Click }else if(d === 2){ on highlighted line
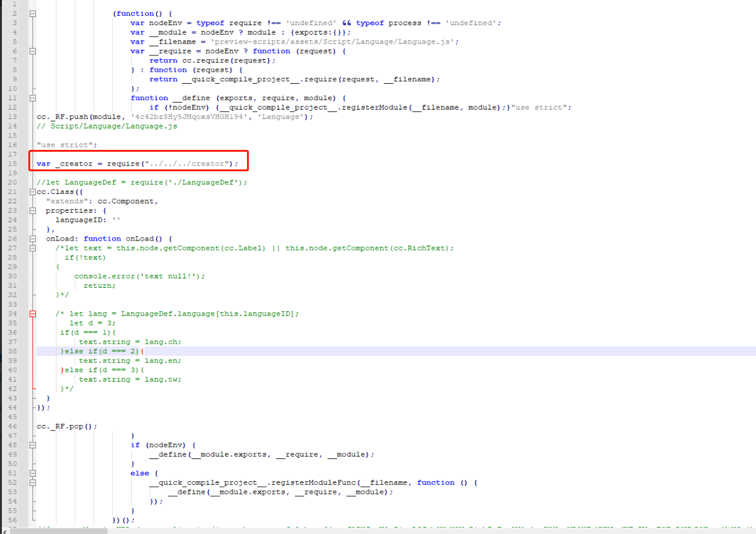Viewport: 756px width, 534px height. [102, 351]
